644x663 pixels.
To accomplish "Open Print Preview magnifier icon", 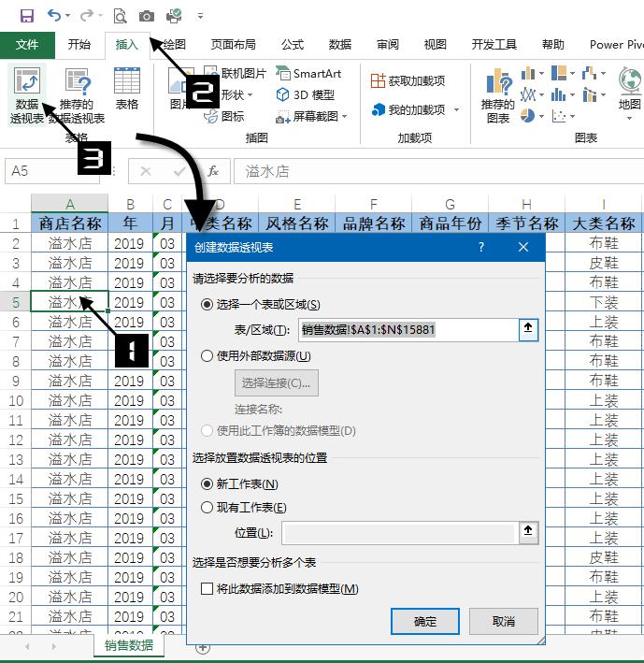I will coord(120,16).
